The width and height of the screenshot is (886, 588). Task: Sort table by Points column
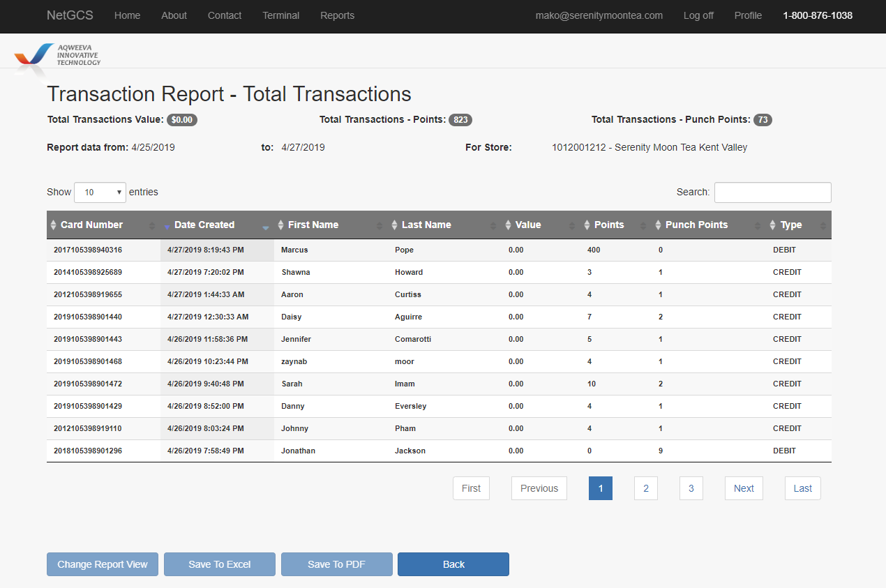608,225
